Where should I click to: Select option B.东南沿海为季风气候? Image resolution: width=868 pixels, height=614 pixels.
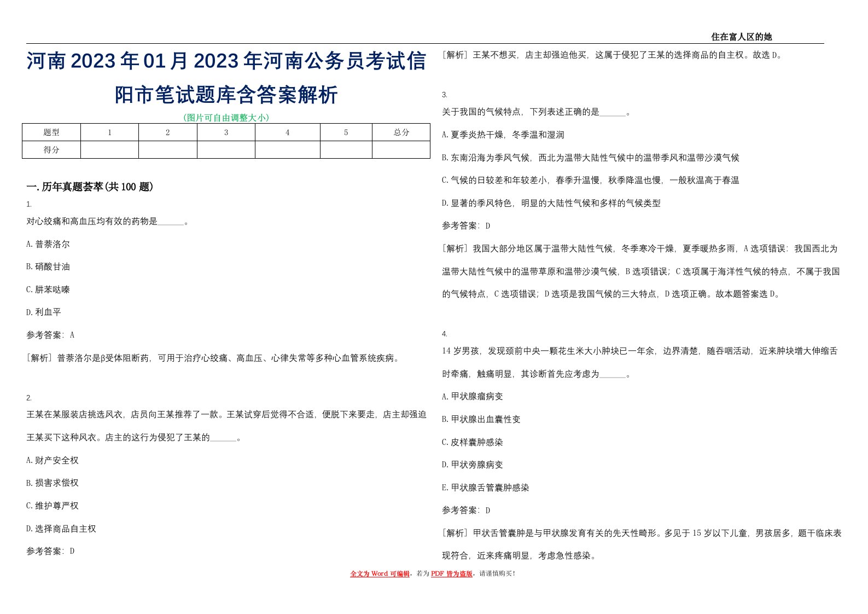tap(591, 158)
